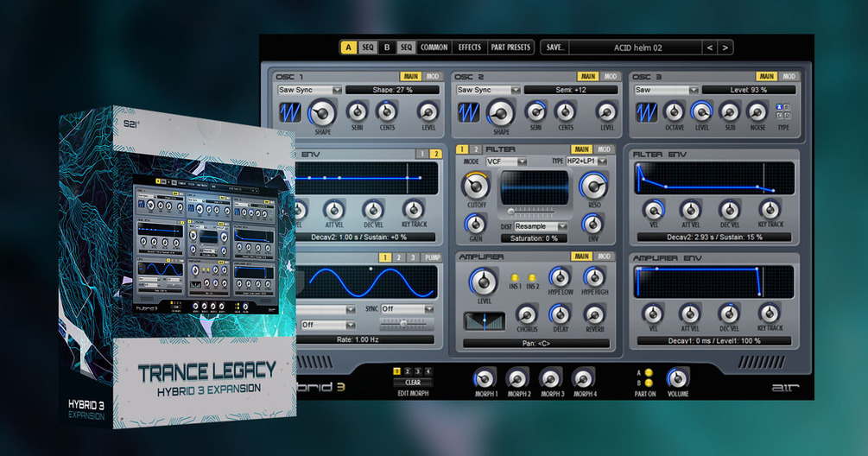Click the amplifier pan control
This screenshot has width=868, height=456.
(484, 321)
